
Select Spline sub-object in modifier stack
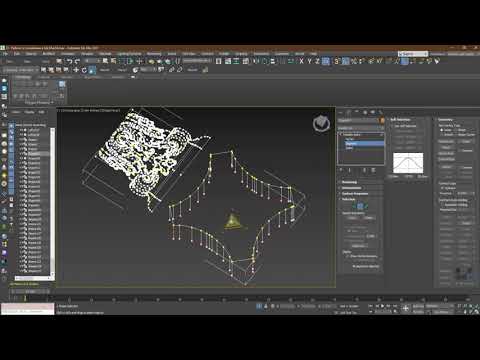(349, 148)
